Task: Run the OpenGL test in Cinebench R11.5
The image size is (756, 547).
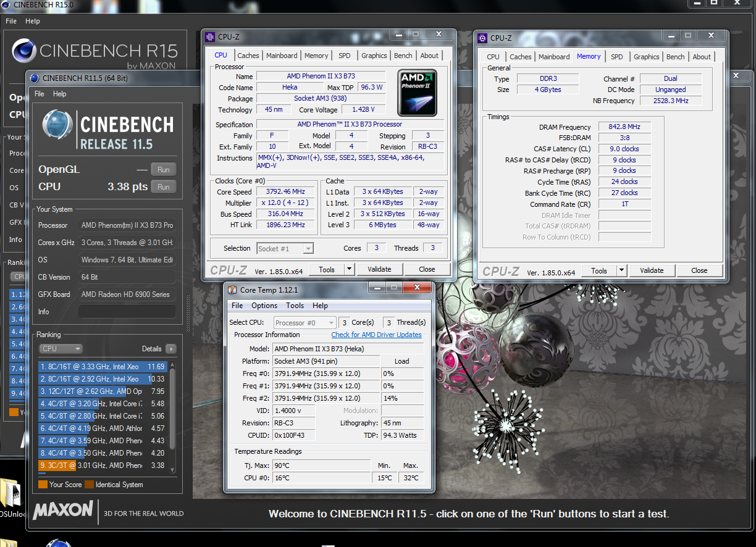Action: click(x=164, y=169)
